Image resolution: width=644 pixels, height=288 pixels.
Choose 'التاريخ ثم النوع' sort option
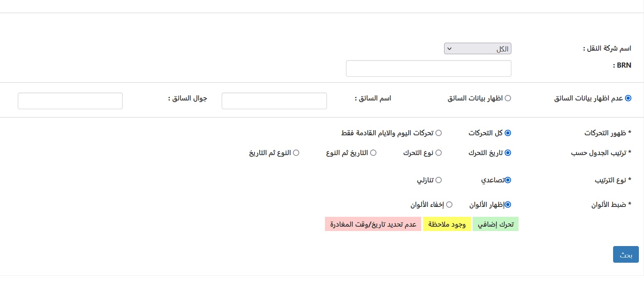[373, 153]
